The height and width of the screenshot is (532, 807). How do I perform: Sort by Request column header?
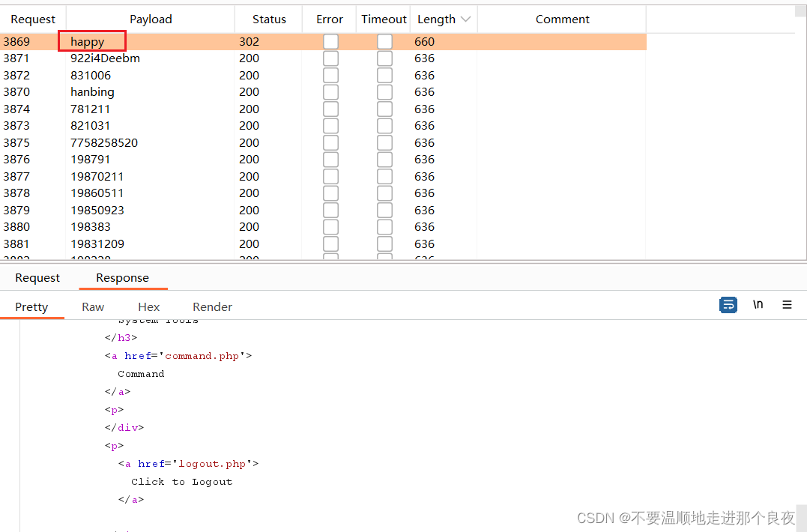(x=33, y=19)
